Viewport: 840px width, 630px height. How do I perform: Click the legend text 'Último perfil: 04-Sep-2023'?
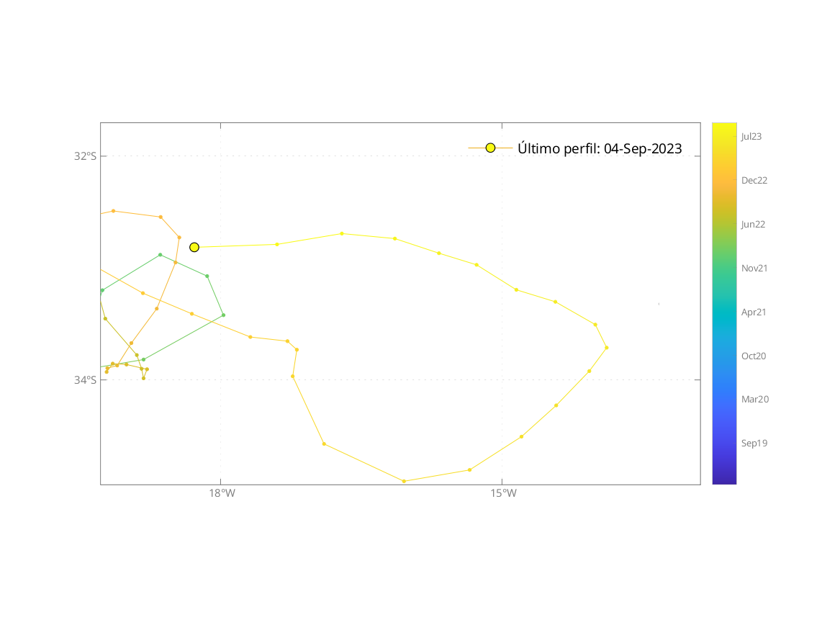(600, 149)
